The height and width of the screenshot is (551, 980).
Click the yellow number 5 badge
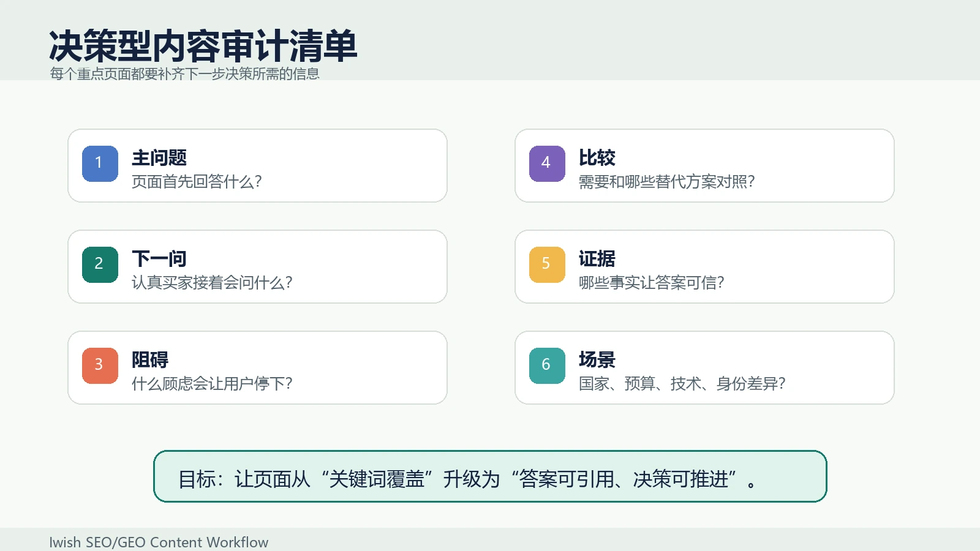(547, 264)
